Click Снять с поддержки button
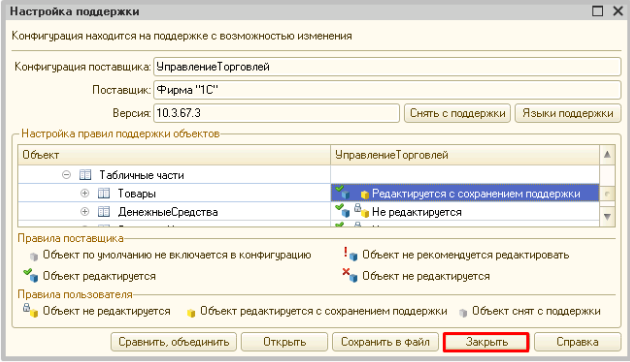 point(457,113)
